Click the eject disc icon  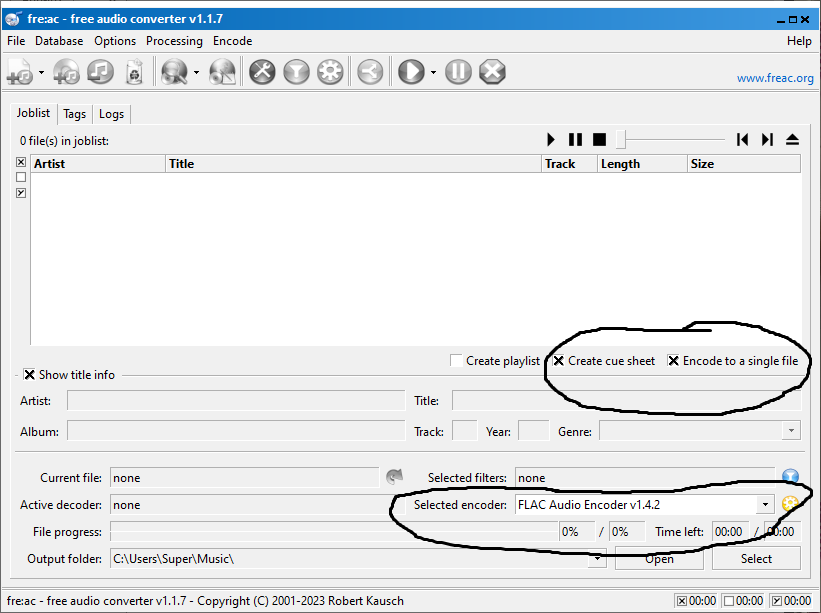[792, 140]
